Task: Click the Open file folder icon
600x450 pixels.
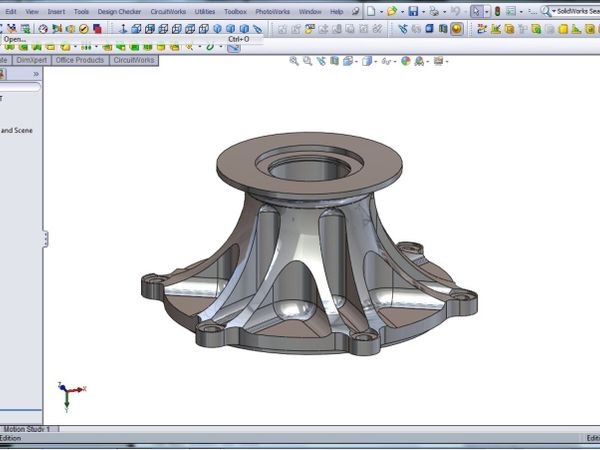Action: 392,11
